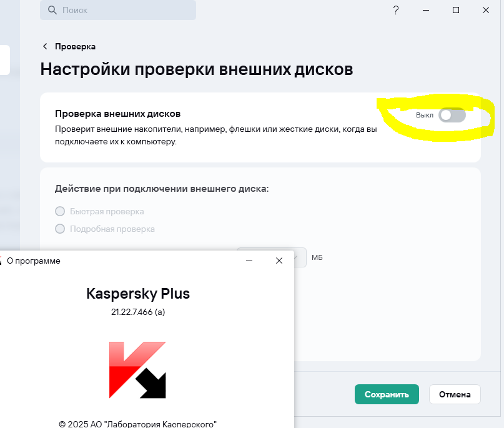Click the back chevron beside Проверка
Screen dimensions: 504x428
[44, 46]
